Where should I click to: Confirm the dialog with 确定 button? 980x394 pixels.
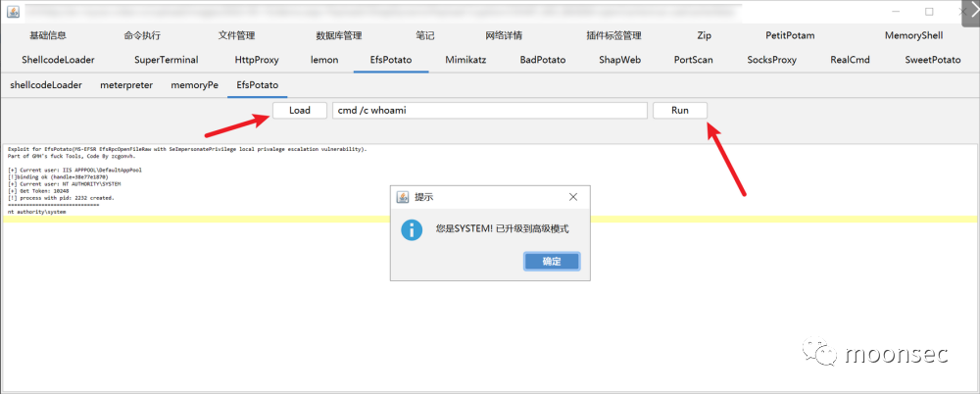[552, 262]
